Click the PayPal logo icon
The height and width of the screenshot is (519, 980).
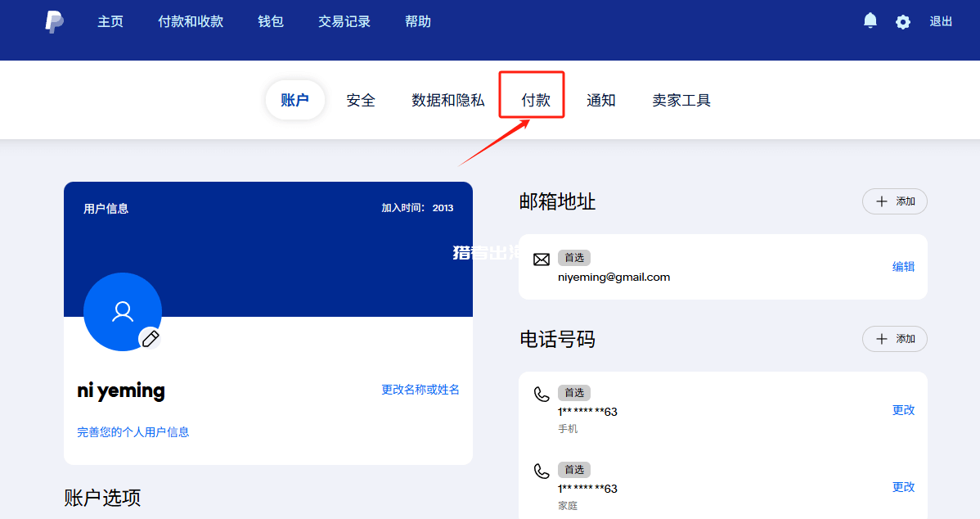click(x=54, y=22)
